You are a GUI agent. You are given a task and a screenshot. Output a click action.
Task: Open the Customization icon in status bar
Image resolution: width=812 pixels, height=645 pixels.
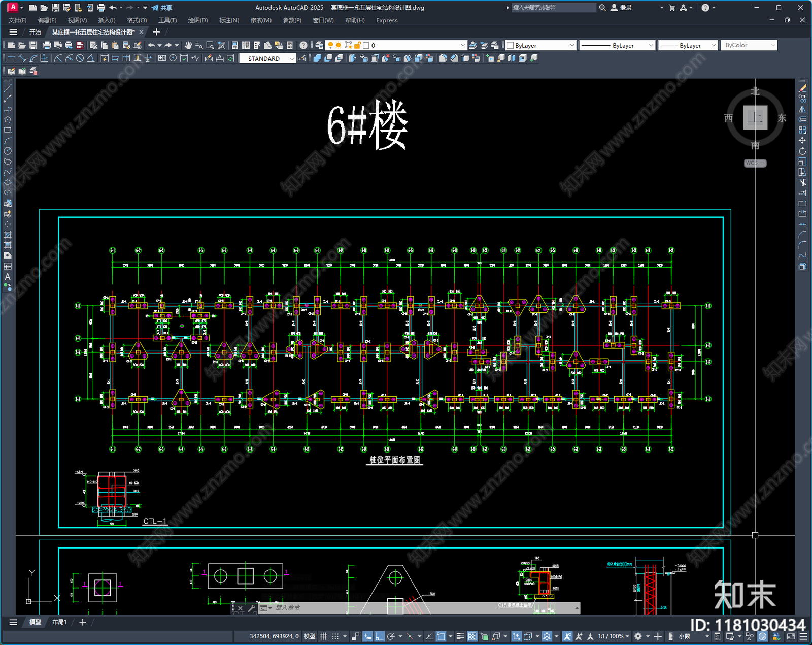coord(803,636)
